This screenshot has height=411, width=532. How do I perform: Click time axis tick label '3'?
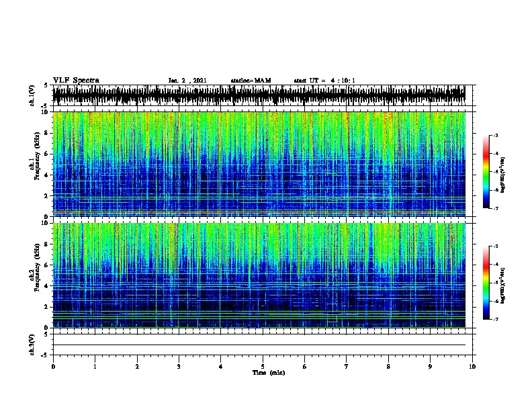click(179, 366)
